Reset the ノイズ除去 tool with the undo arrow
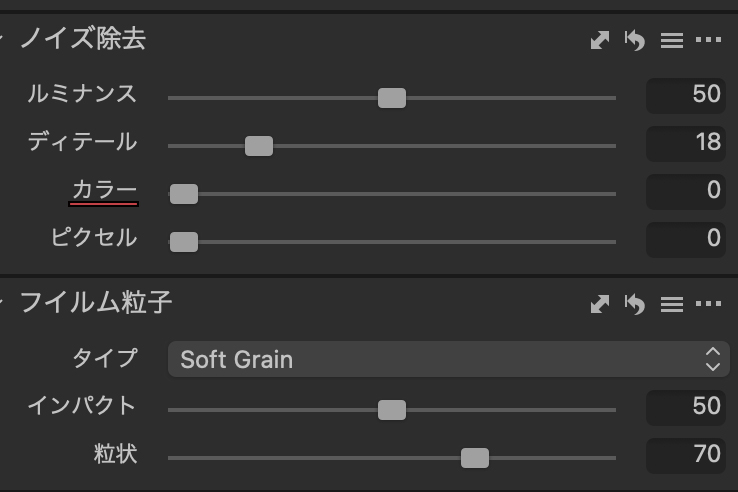The image size is (738, 492). 635,40
